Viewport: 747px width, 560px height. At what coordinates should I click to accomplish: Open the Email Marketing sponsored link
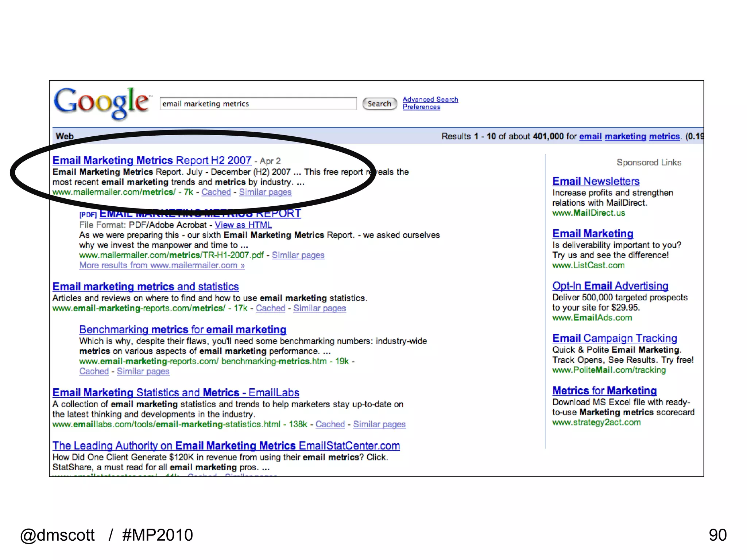(x=593, y=234)
